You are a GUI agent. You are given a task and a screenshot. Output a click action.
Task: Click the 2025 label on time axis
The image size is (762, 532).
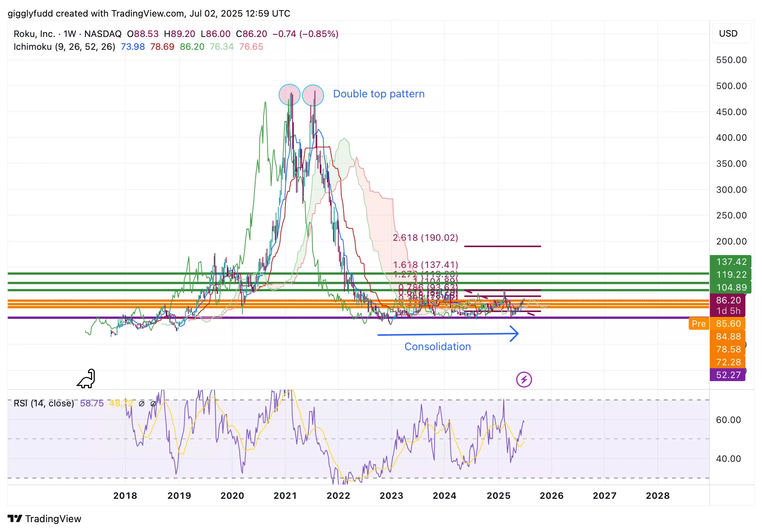coord(498,495)
